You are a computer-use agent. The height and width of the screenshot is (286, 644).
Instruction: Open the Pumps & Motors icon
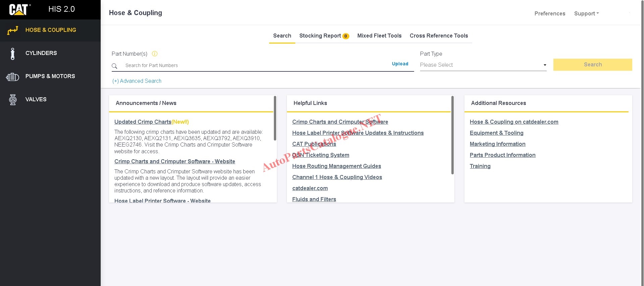tap(13, 77)
